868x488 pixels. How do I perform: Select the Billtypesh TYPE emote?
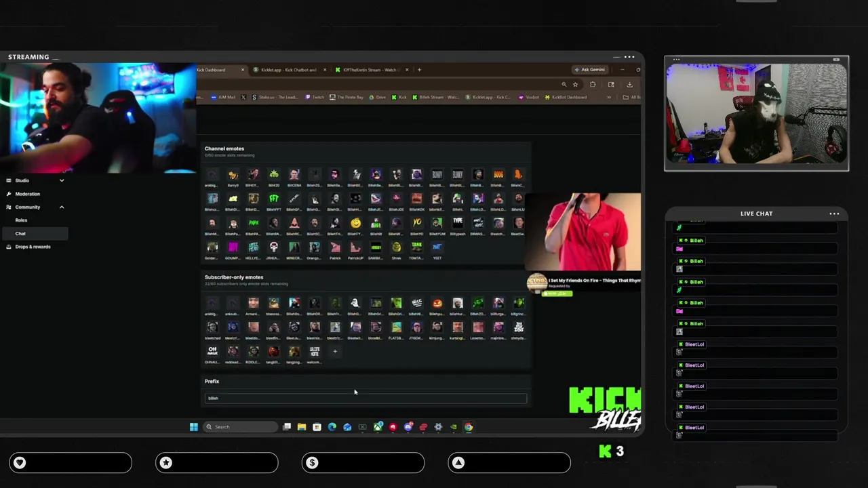457,224
